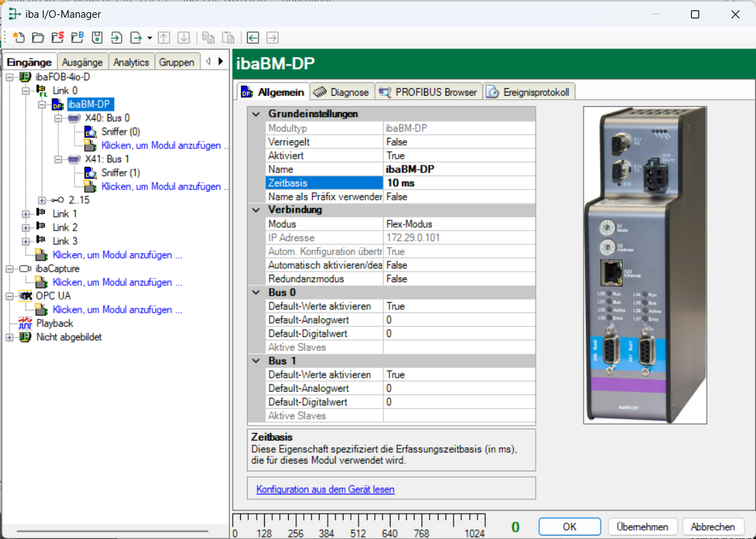Switch to the PROFIBUS Browser tab
The height and width of the screenshot is (539, 756).
(x=429, y=92)
